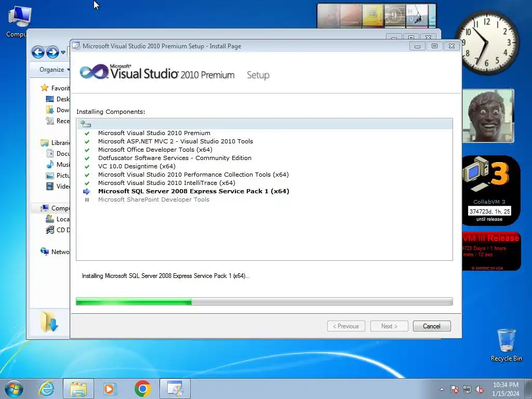
Task: Select Favorites in Explorer navigation pane
Action: [x=55, y=88]
